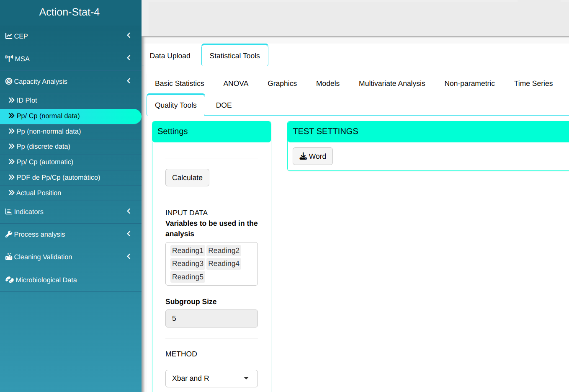The image size is (569, 392).
Task: Open the Xbar and R method dropdown
Action: [x=211, y=378]
